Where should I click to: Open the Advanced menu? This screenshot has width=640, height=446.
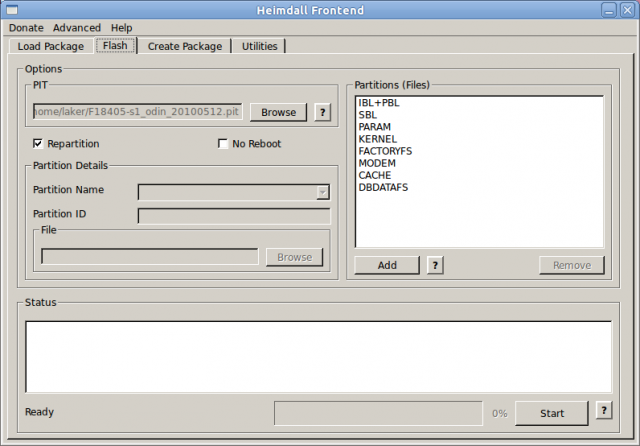click(77, 28)
